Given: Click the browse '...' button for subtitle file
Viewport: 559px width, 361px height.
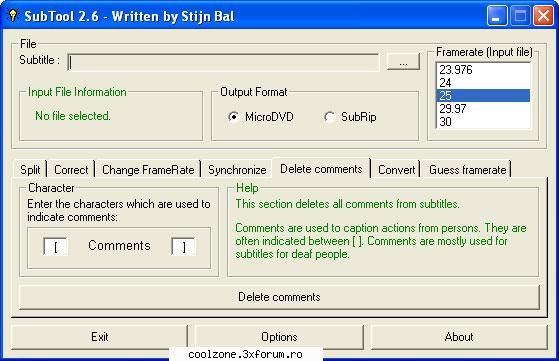Looking at the screenshot, I should click(403, 62).
